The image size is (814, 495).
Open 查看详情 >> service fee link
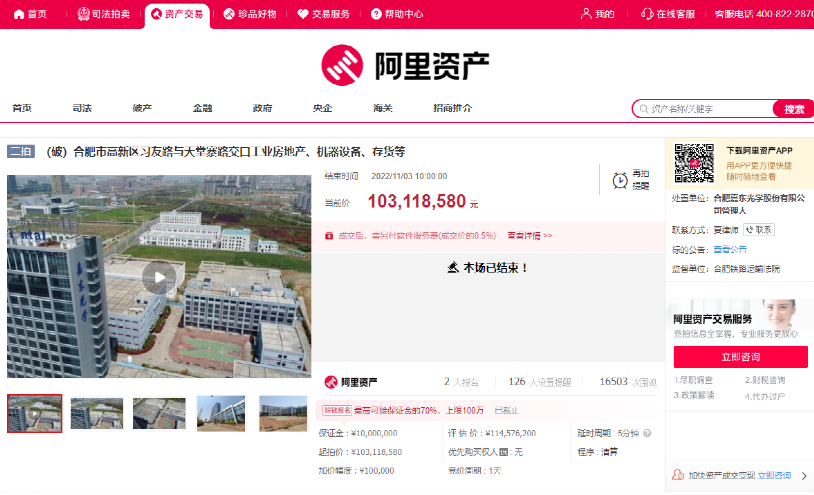coord(530,236)
